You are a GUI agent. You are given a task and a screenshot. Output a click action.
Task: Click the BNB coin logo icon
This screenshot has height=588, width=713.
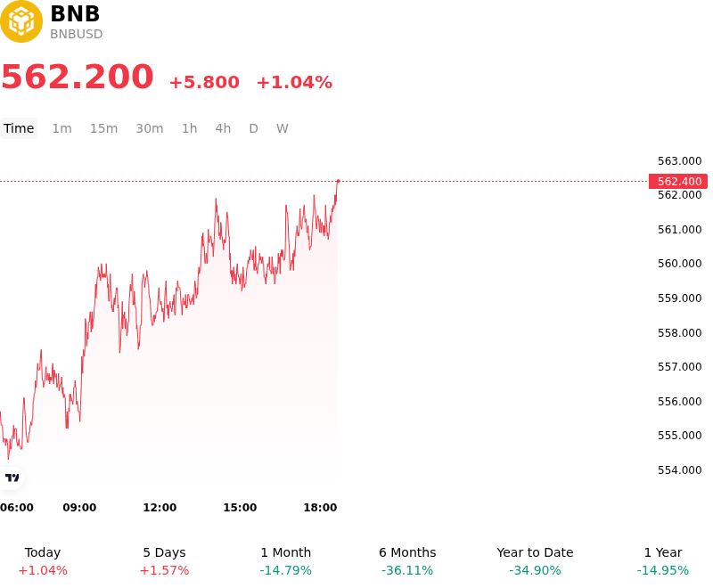(x=20, y=21)
